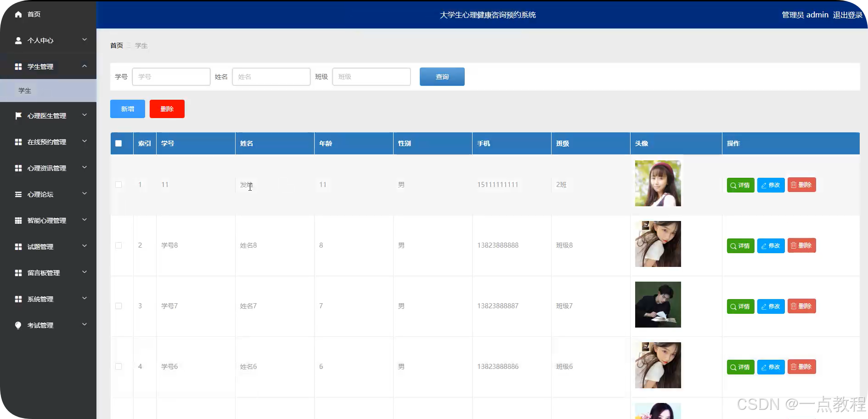
Task: Click the avatar thumbnail in row 学号6
Action: coord(658,365)
